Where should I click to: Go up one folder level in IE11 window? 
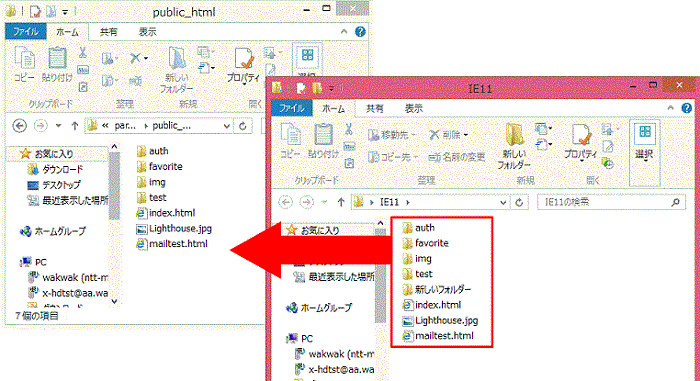pyautogui.click(x=341, y=202)
